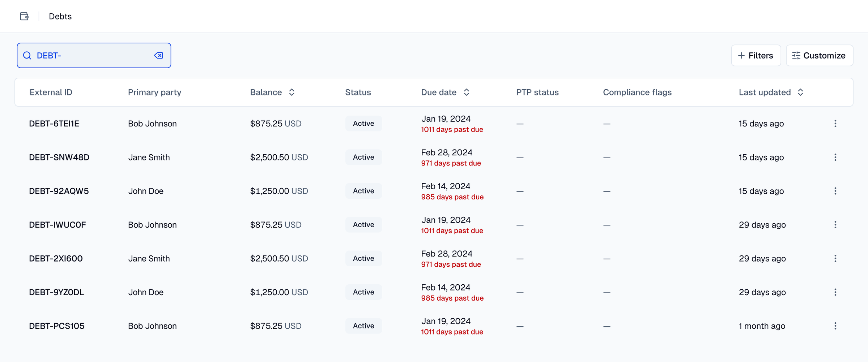Image resolution: width=868 pixels, height=362 pixels.
Task: Focus the search field containing DEBT-
Action: point(94,55)
